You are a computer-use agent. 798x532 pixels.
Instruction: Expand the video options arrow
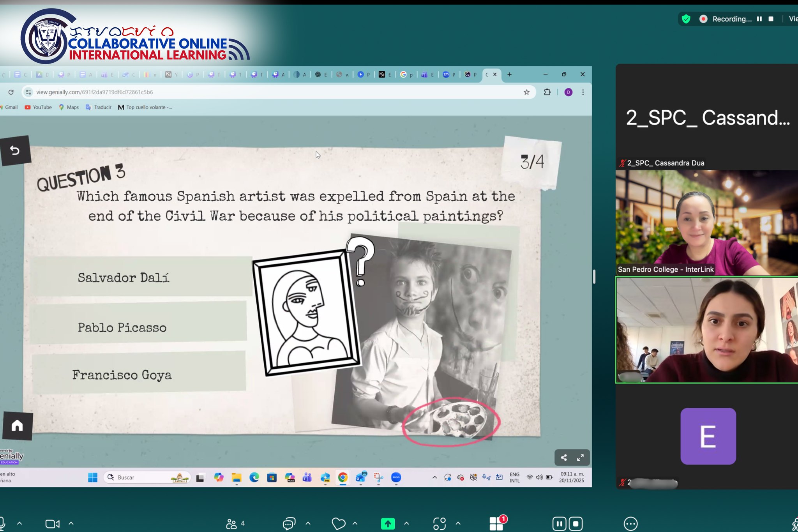[71, 523]
